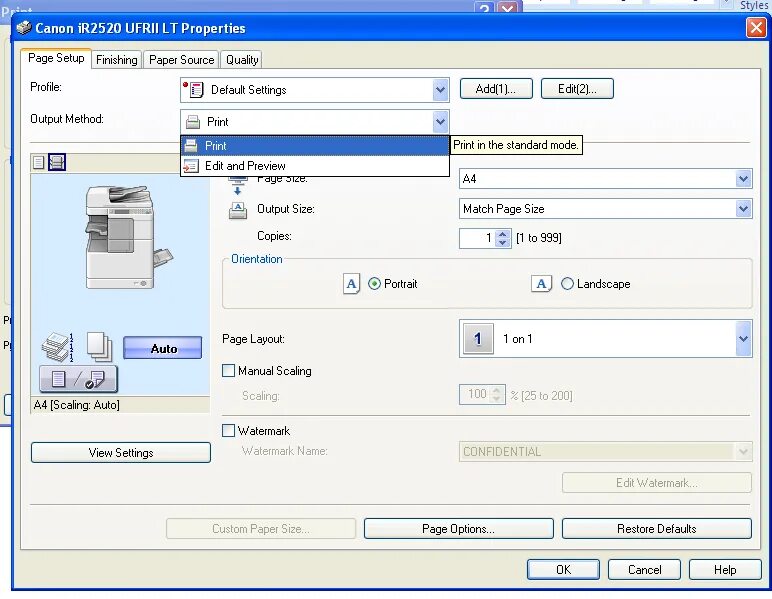Click the Page Options... button
The height and width of the screenshot is (599, 772).
[458, 529]
